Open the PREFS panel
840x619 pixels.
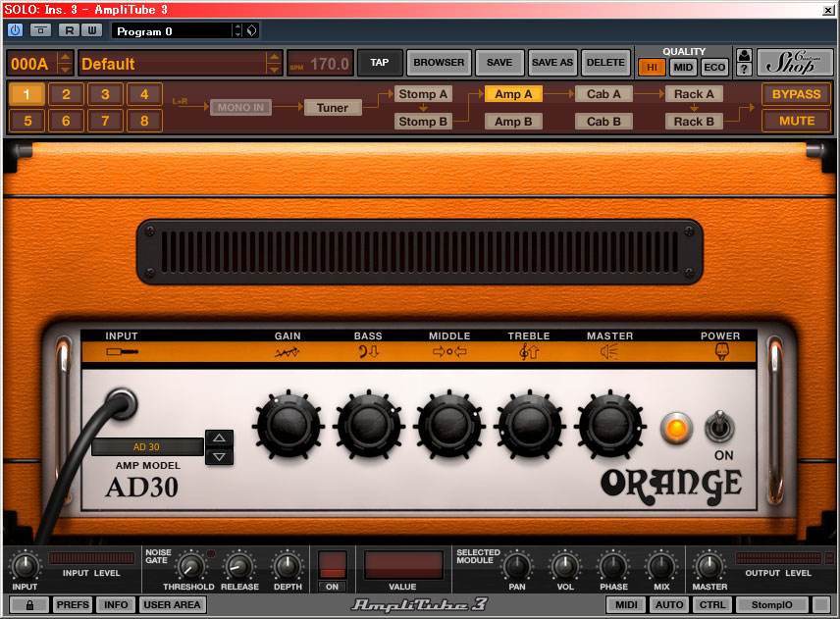pyautogui.click(x=73, y=605)
